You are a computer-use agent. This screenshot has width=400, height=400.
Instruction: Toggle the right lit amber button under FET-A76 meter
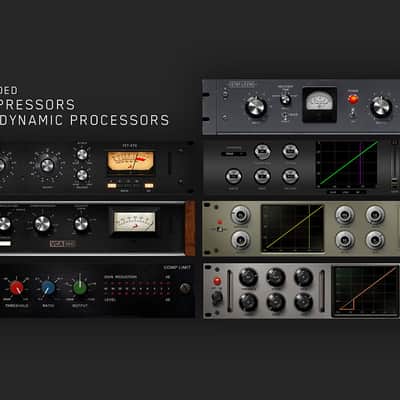pyautogui.click(x=149, y=185)
